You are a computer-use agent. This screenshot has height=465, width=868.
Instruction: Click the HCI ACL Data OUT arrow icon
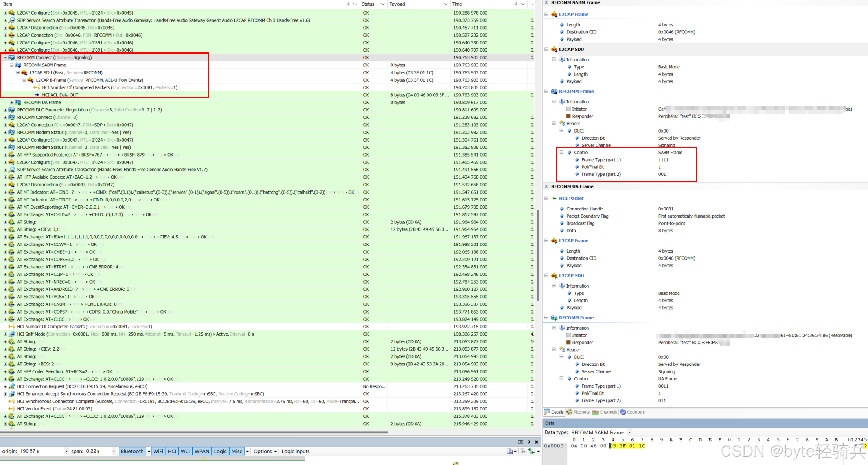[x=37, y=95]
